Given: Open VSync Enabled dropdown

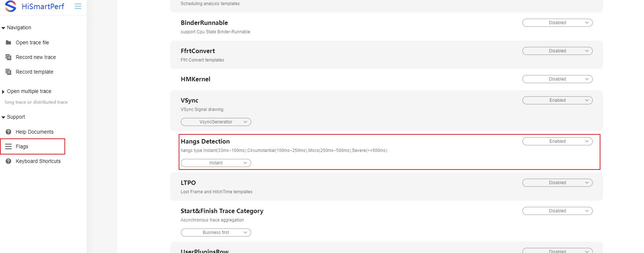Looking at the screenshot, I should click(x=557, y=100).
